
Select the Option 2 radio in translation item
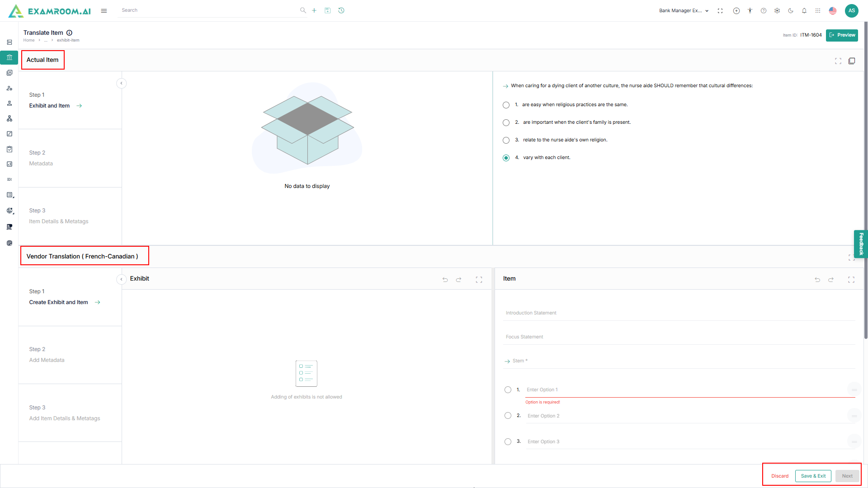tap(508, 416)
